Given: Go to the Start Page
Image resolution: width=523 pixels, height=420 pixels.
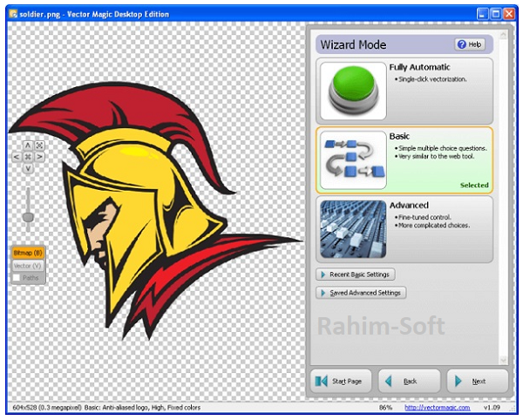Looking at the screenshot, I should (341, 381).
